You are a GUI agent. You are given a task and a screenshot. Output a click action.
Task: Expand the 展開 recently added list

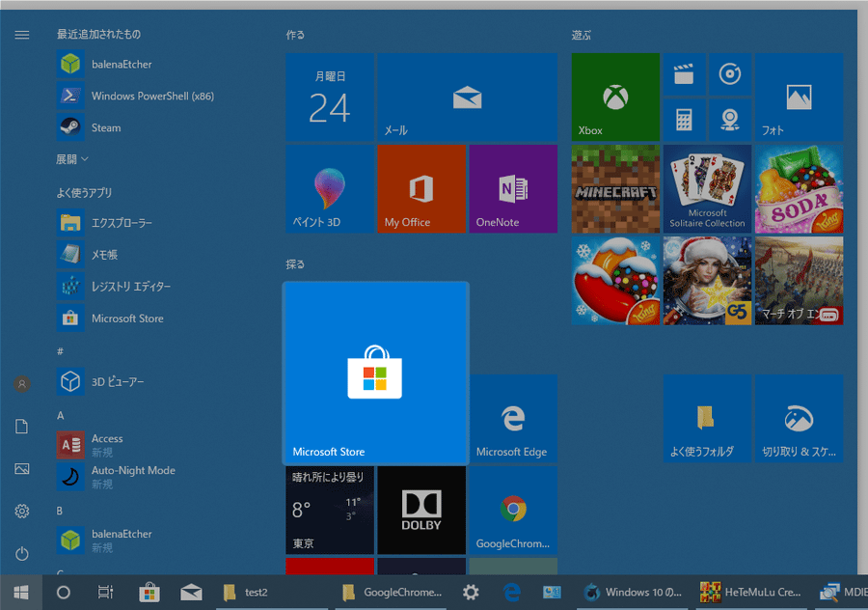[72, 159]
